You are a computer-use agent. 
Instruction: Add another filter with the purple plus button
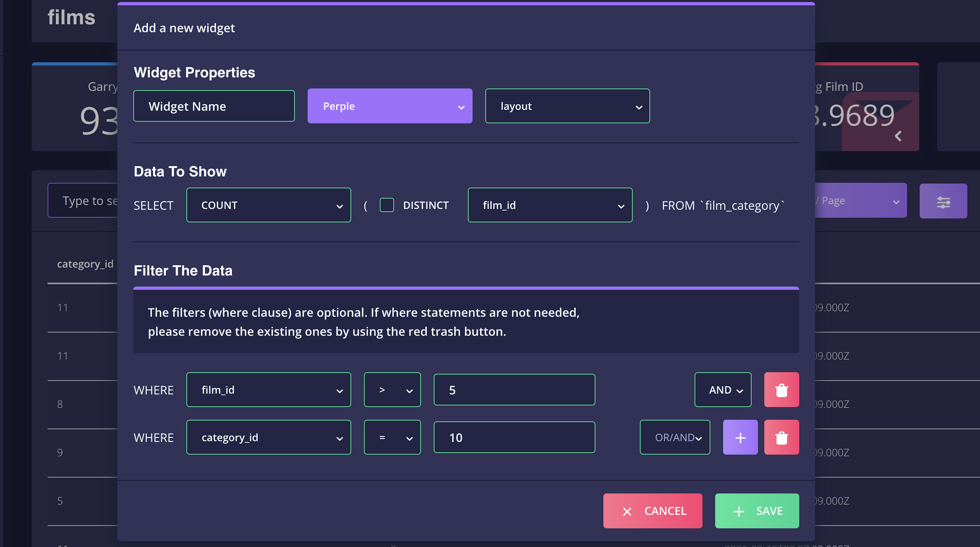(740, 437)
